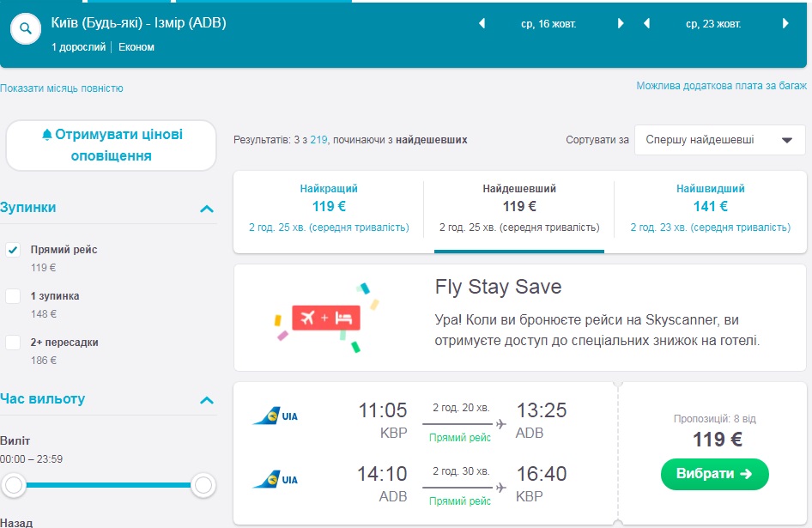Switch to the Найшвидший tab

click(710, 207)
